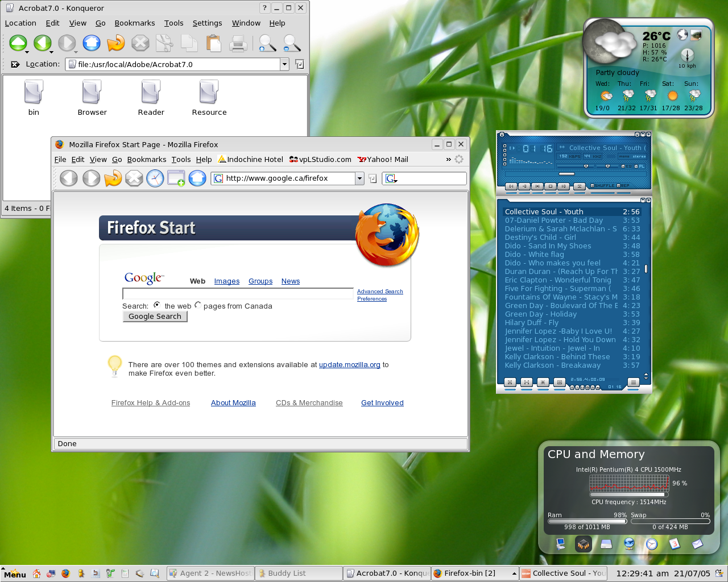Click the Zoom Out magnifier in Konqueror
The height and width of the screenshot is (582, 728).
tap(291, 43)
